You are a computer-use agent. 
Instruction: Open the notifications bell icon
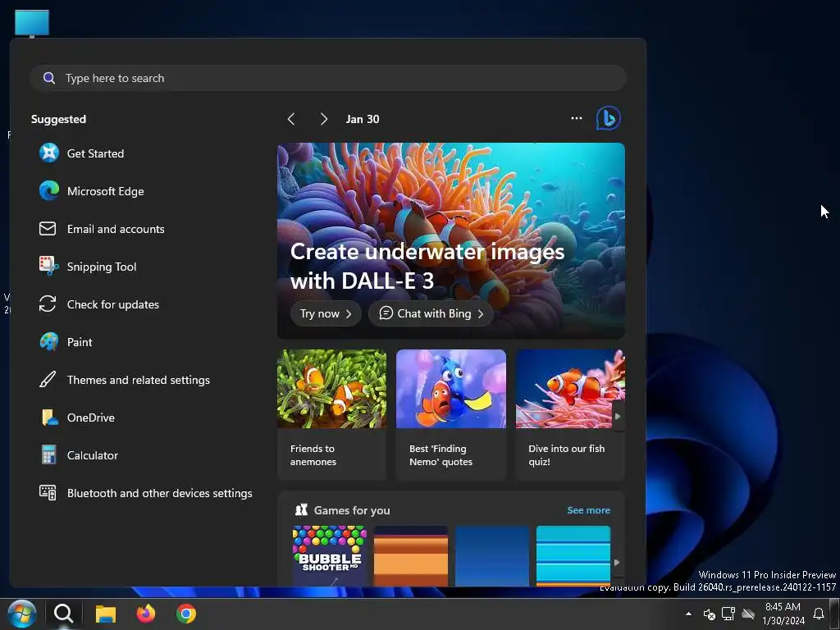819,614
